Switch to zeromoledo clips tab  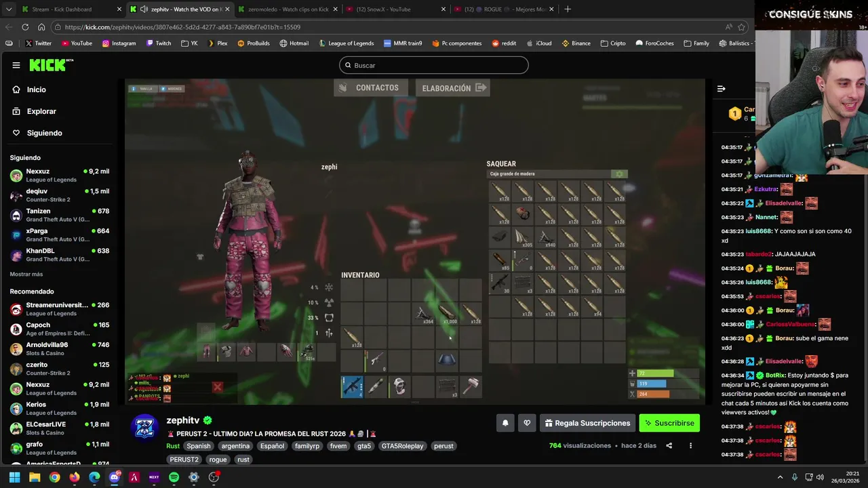(x=288, y=9)
